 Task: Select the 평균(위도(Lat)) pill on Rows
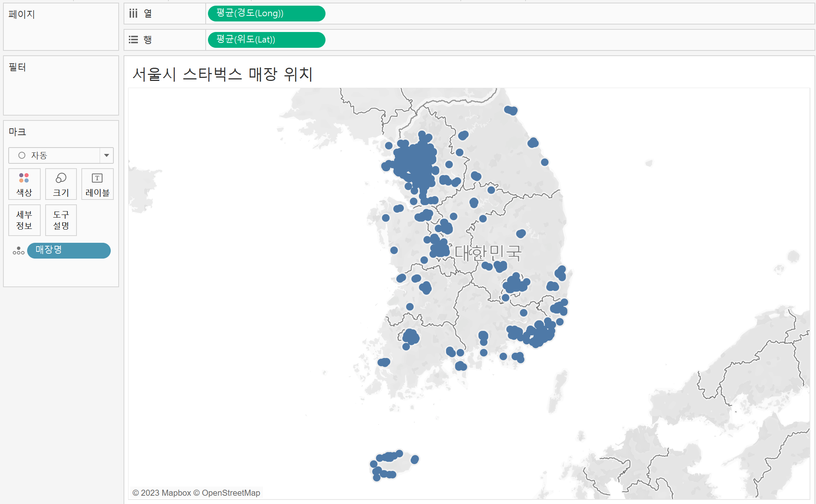[266, 40]
